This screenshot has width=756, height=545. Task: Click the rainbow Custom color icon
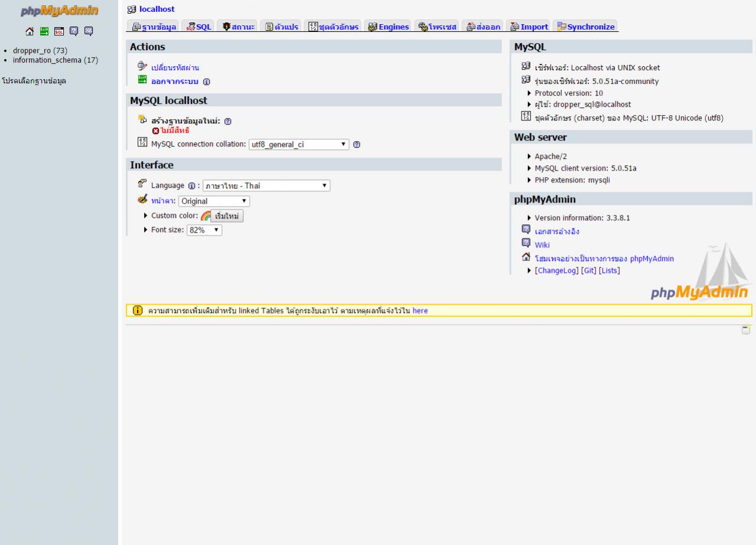pyautogui.click(x=206, y=216)
